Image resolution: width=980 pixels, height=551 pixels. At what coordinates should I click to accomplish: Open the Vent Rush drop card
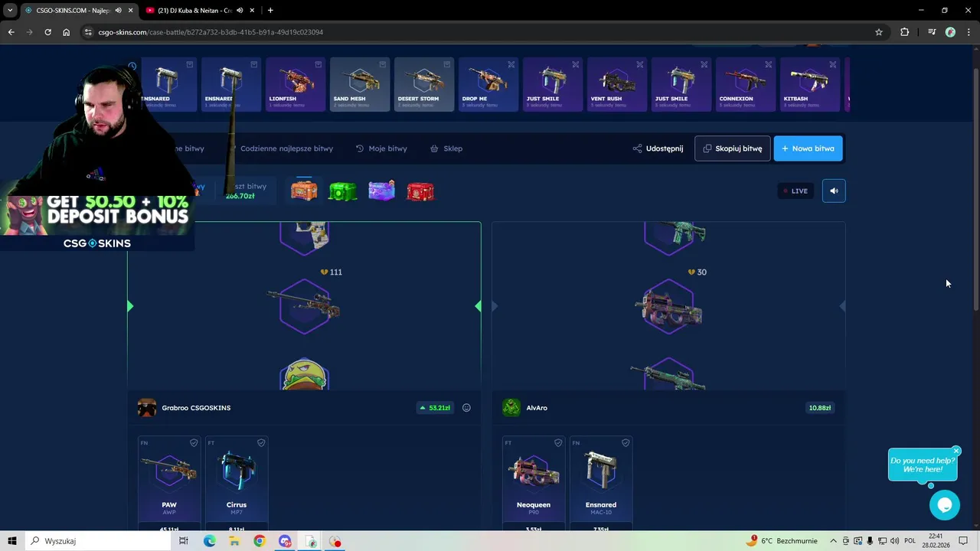coord(617,84)
